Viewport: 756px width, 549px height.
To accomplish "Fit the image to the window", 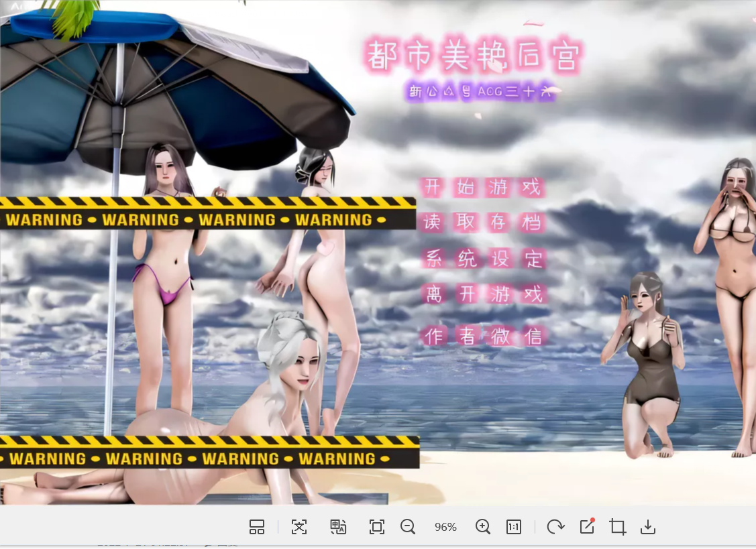I will [376, 527].
